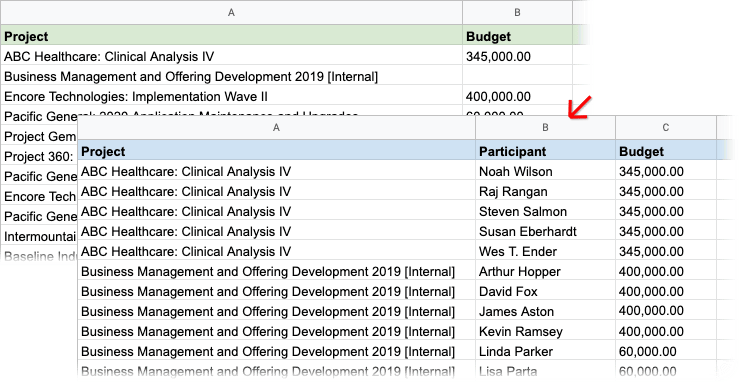
Task: Select budget 345,000.00 in Steven Salmon's row
Action: [665, 211]
